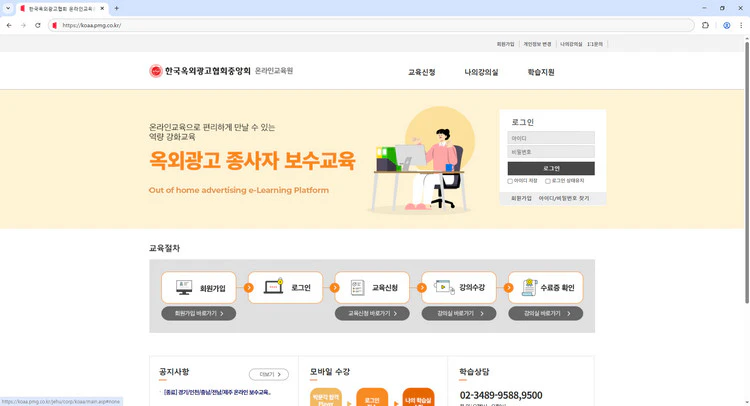Click the 학습상담 section heading
Image resolution: width=750 pixels, height=406 pixels.
[474, 372]
